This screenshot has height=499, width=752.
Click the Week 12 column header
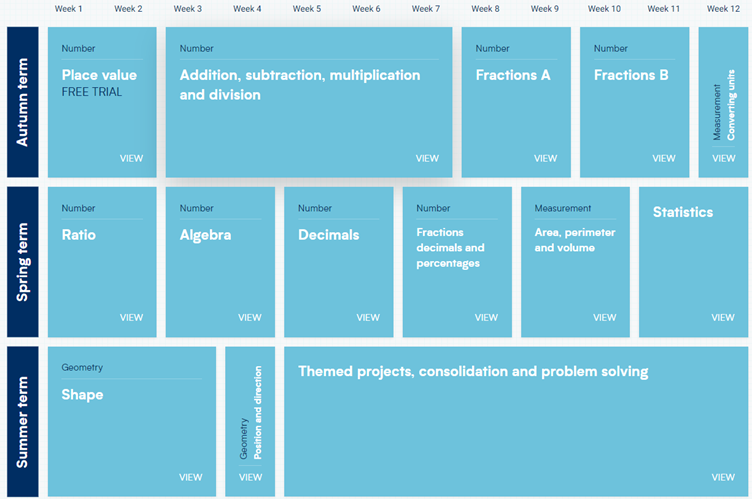click(723, 9)
